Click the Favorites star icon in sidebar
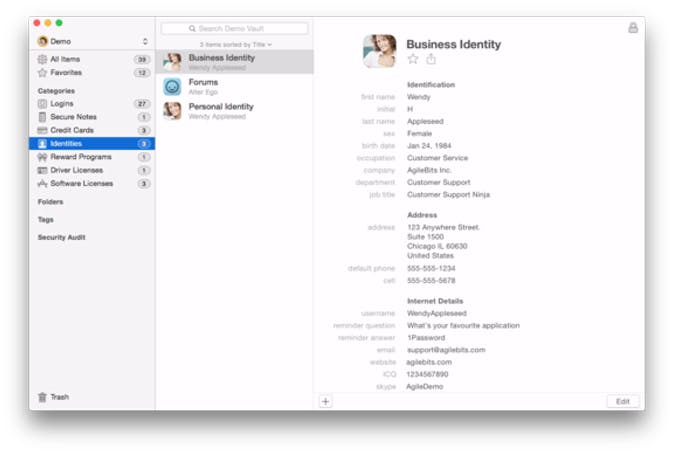The image size is (674, 454). 42,73
